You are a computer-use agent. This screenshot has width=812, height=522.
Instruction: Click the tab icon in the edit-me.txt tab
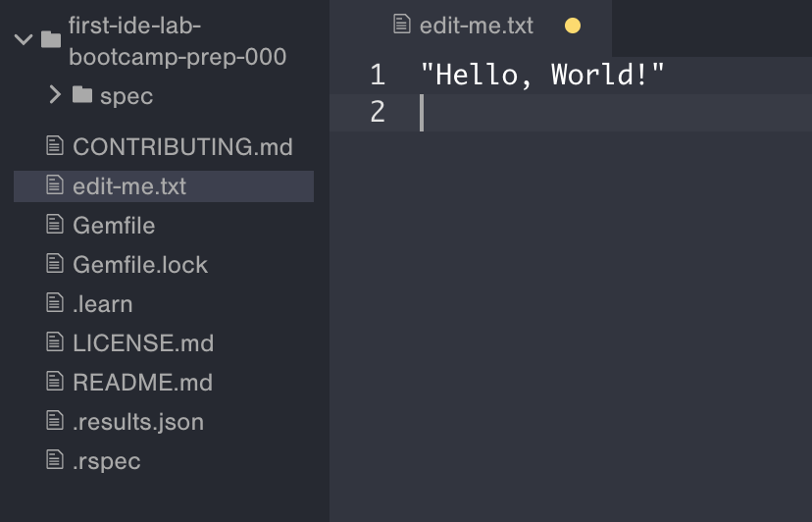click(401, 25)
